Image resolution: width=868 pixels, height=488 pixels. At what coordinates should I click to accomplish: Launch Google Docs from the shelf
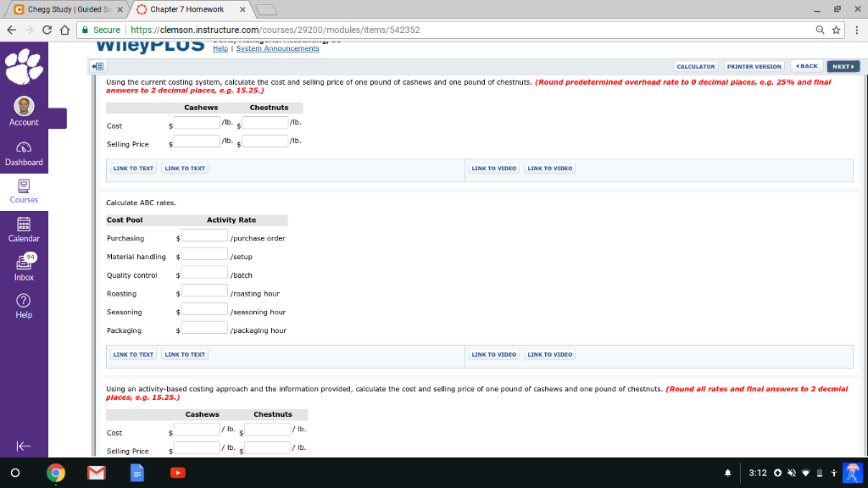tap(136, 473)
